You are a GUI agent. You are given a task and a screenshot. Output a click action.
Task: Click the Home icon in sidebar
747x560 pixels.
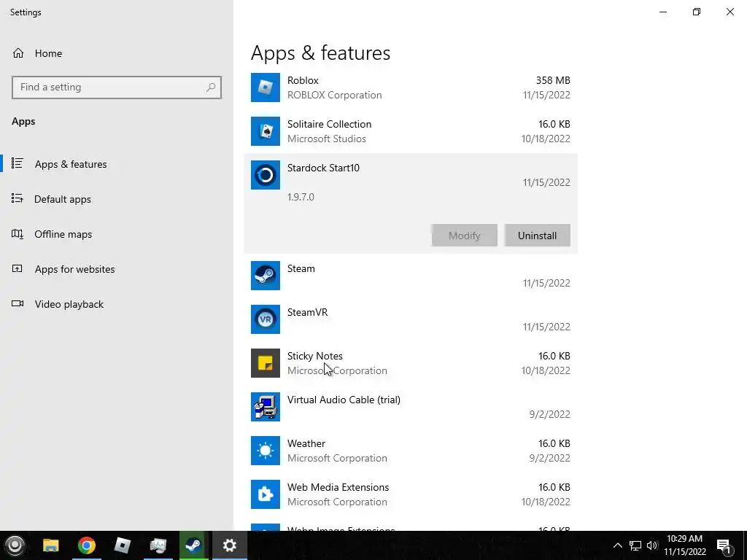click(x=18, y=53)
